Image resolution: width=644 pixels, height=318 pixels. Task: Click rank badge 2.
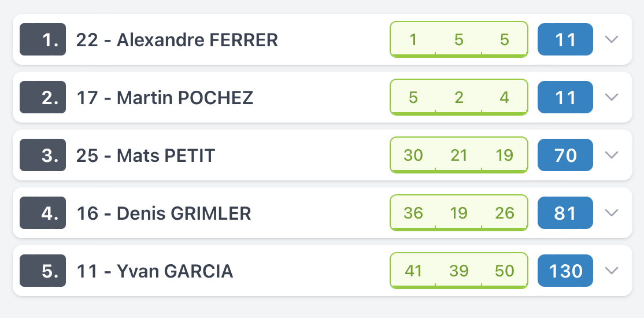pyautogui.click(x=43, y=97)
